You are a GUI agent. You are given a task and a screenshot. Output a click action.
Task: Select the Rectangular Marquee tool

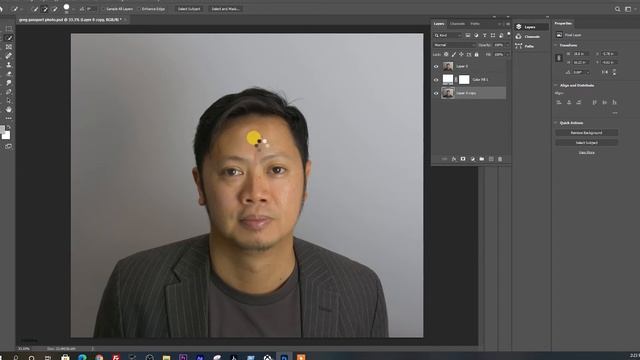[9, 29]
